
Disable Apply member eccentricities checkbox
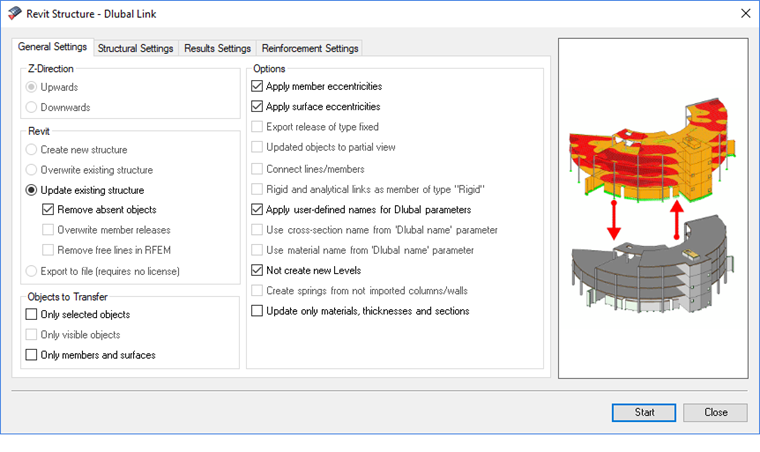(258, 87)
